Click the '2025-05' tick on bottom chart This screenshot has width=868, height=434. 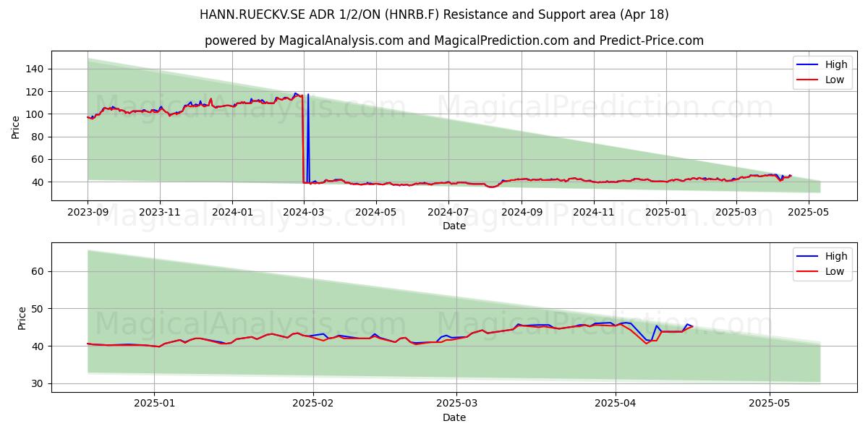(770, 404)
